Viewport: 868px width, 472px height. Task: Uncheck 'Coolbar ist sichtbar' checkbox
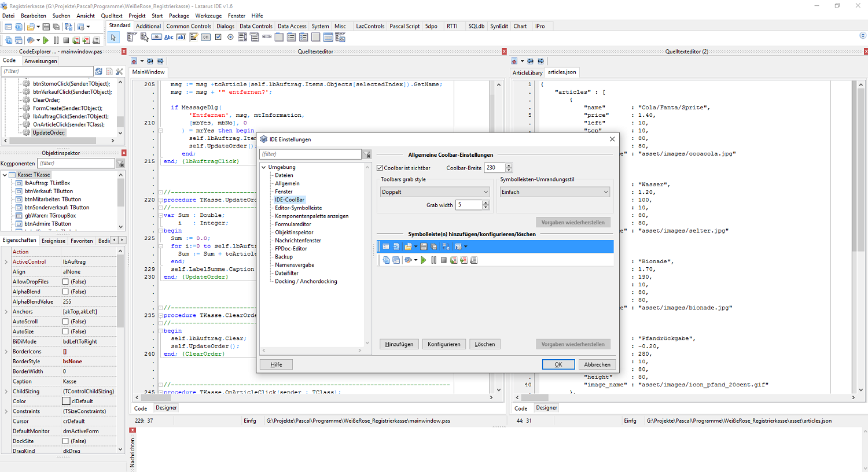click(x=380, y=168)
